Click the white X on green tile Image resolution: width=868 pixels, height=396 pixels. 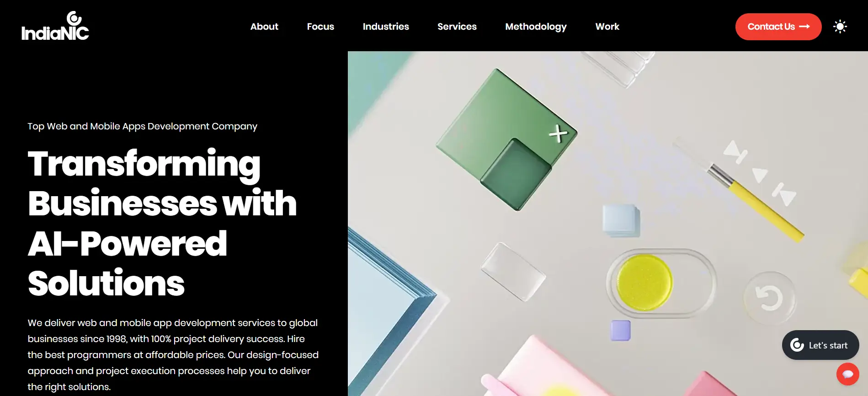[558, 134]
